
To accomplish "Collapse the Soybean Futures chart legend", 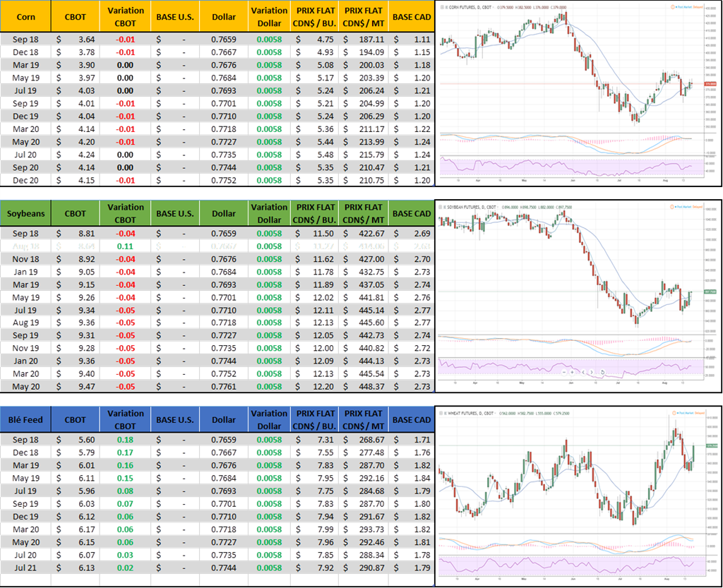I will pos(443,207).
